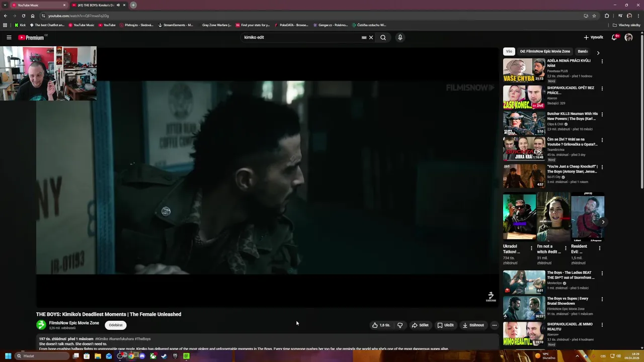Click the #Kimiko hashtag link
This screenshot has width=644, height=362.
pos(101,339)
